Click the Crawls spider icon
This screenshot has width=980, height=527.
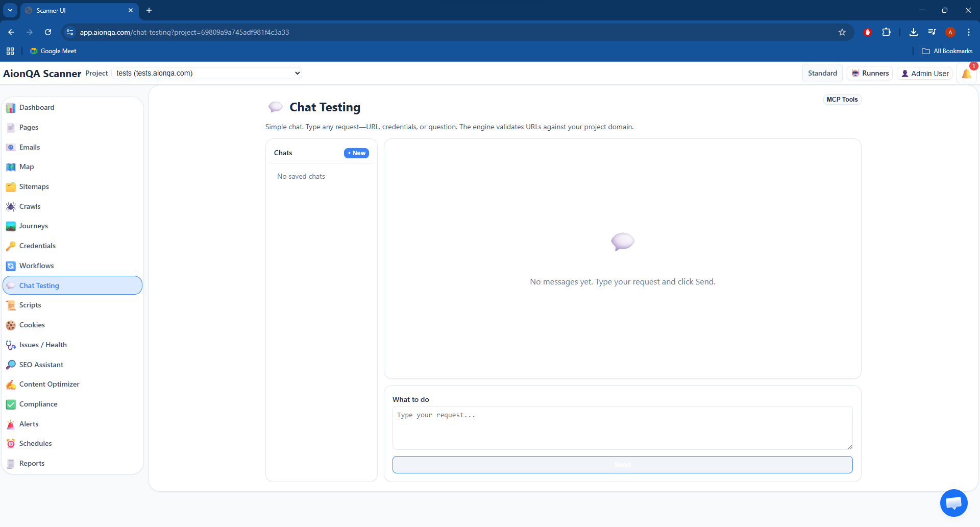11,207
